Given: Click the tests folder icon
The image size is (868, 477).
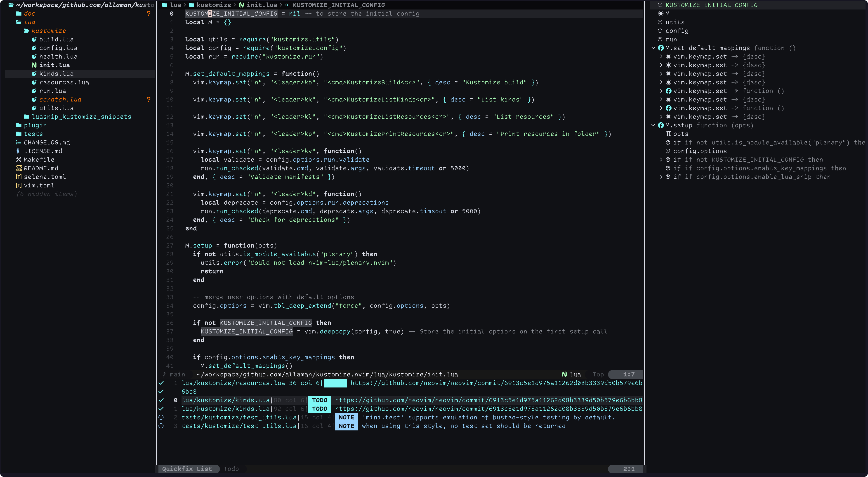Looking at the screenshot, I should tap(19, 134).
